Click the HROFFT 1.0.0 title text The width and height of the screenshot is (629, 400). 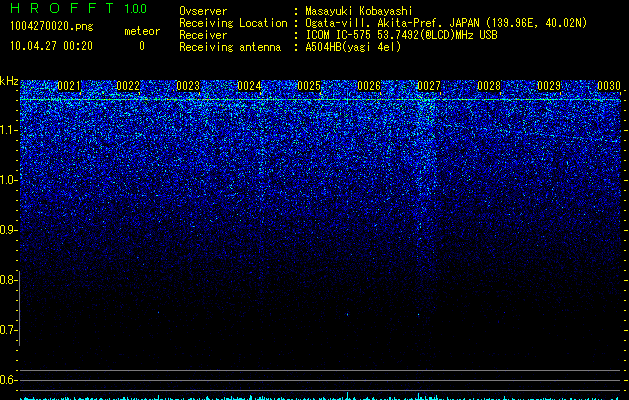[x=79, y=8]
